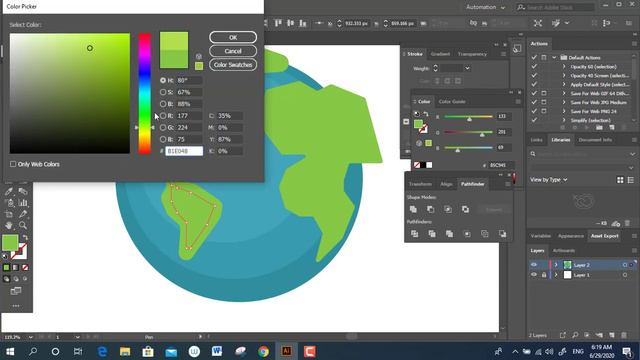The image size is (640, 360).
Task: Expand the Opacity 60 (selection) action
Action: 564,67
